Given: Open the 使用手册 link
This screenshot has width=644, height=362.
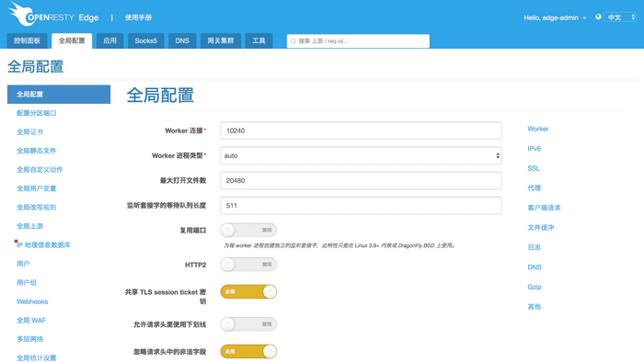Looking at the screenshot, I should (x=138, y=17).
